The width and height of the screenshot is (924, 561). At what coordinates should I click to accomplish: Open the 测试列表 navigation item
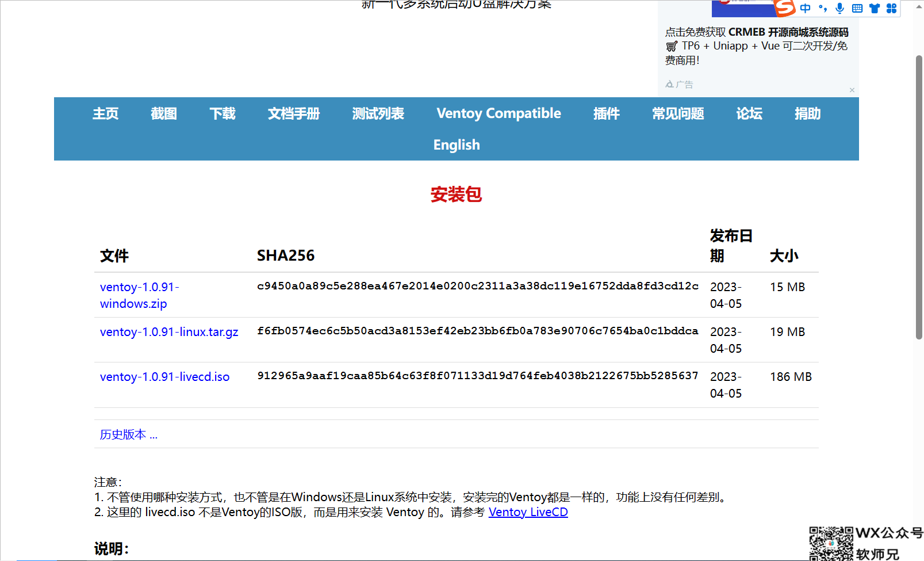[378, 113]
